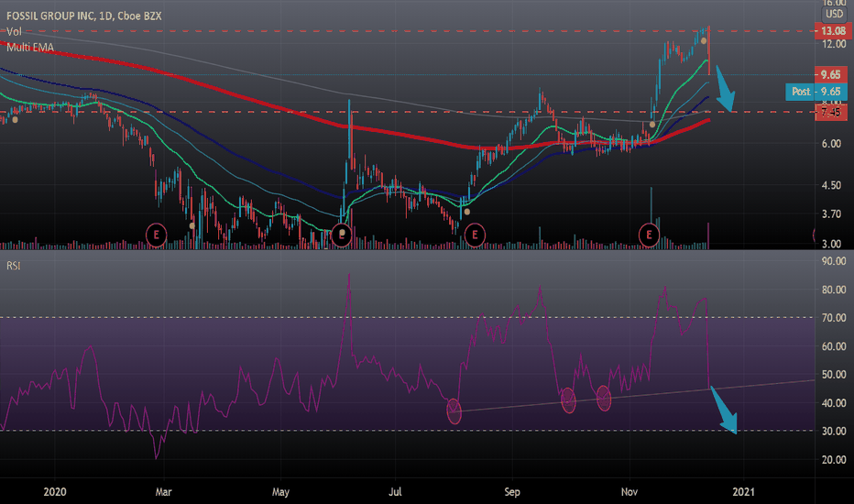This screenshot has height=504, width=854.
Task: Click the Jul date axis label
Action: click(395, 492)
